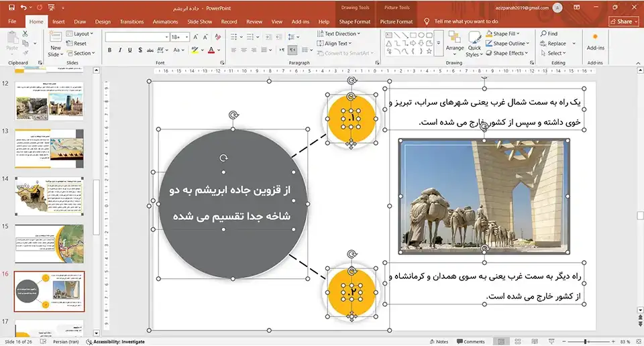Image resolution: width=644 pixels, height=346 pixels.
Task: Expand the Shape Fill dropdown
Action: [x=502, y=34]
